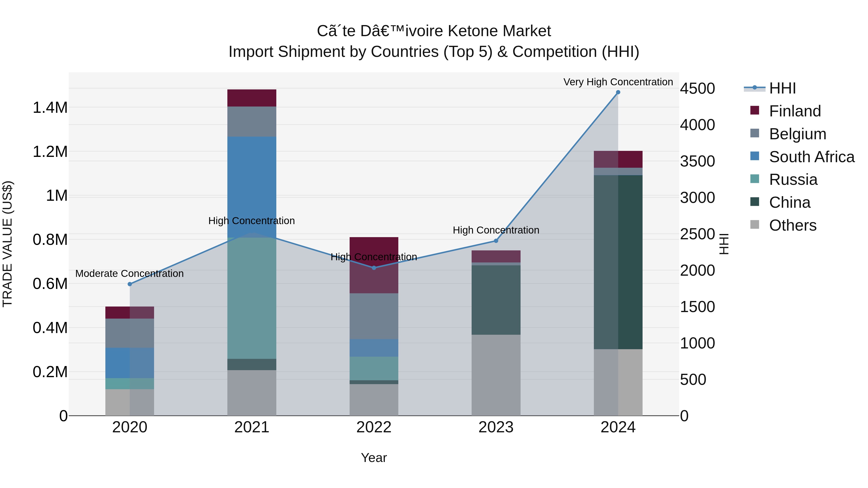Click the 'Moderate Concentration' annotation
Screen dimensions: 868x488
tap(129, 274)
